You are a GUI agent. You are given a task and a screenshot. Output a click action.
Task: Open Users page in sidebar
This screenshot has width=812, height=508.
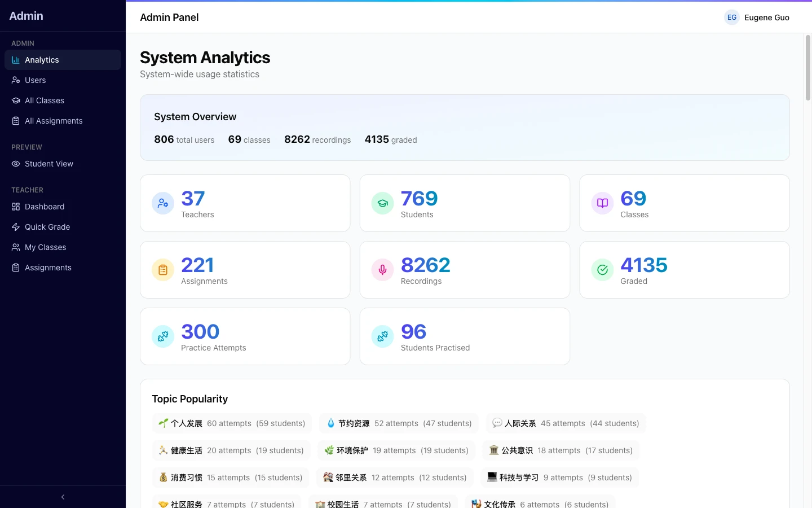click(63, 80)
